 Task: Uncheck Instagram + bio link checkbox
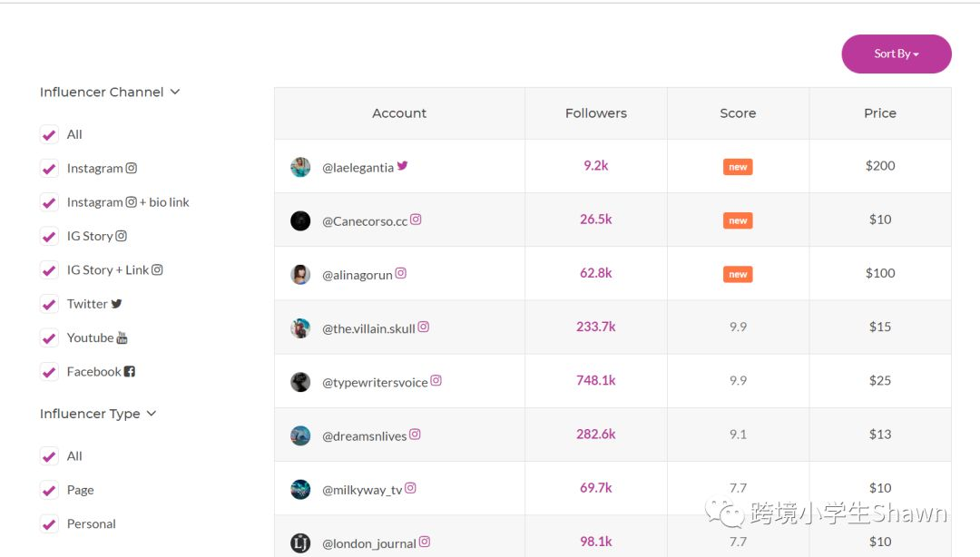click(x=49, y=202)
